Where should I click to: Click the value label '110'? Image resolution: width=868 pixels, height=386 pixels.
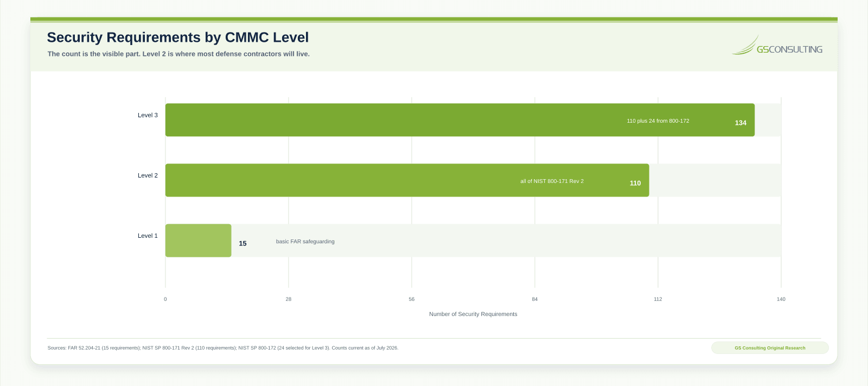(635, 183)
